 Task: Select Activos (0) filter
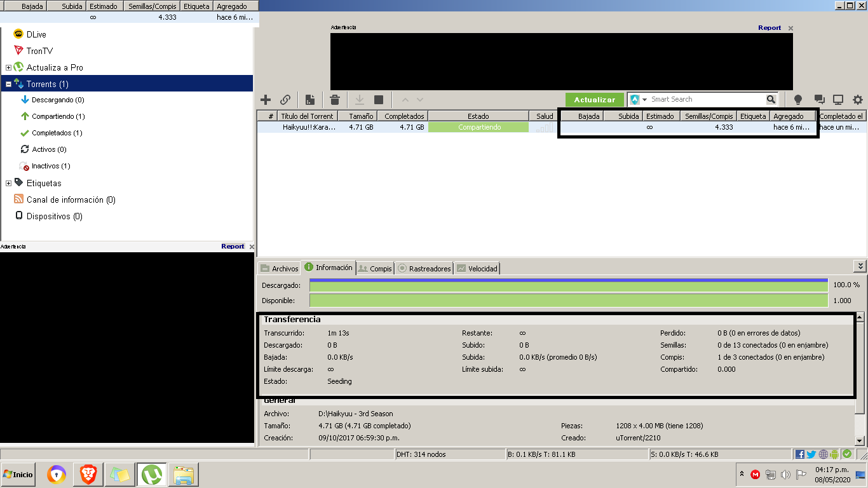tap(50, 149)
